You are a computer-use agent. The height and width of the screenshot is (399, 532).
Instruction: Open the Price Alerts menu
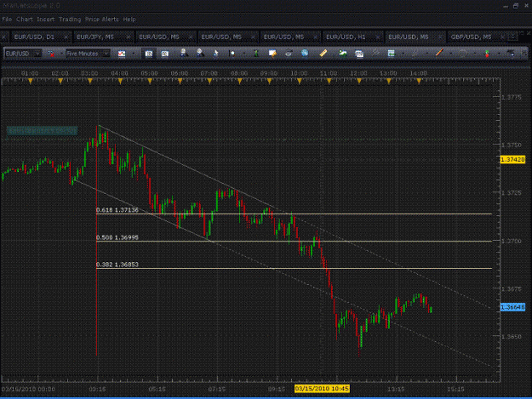point(102,20)
